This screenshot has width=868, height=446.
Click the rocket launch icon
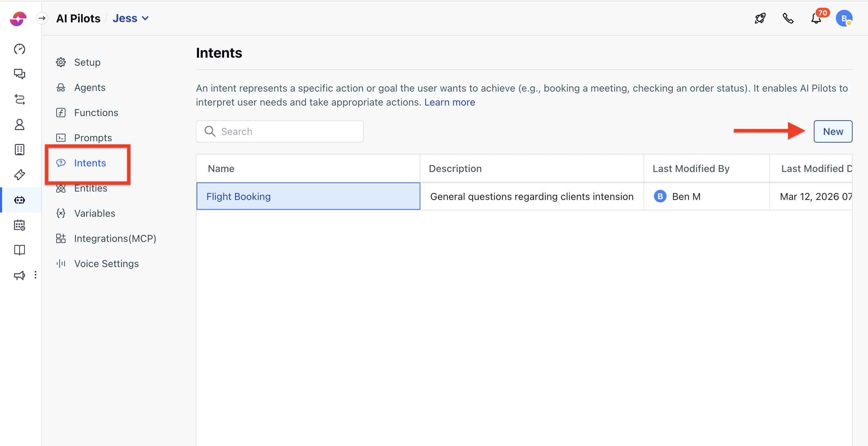tap(760, 18)
